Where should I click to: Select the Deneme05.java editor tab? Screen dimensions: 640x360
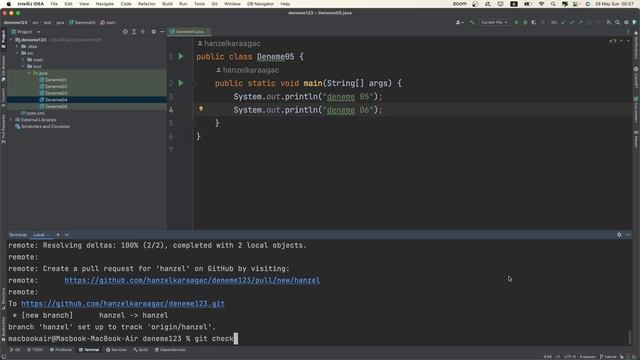click(190, 32)
